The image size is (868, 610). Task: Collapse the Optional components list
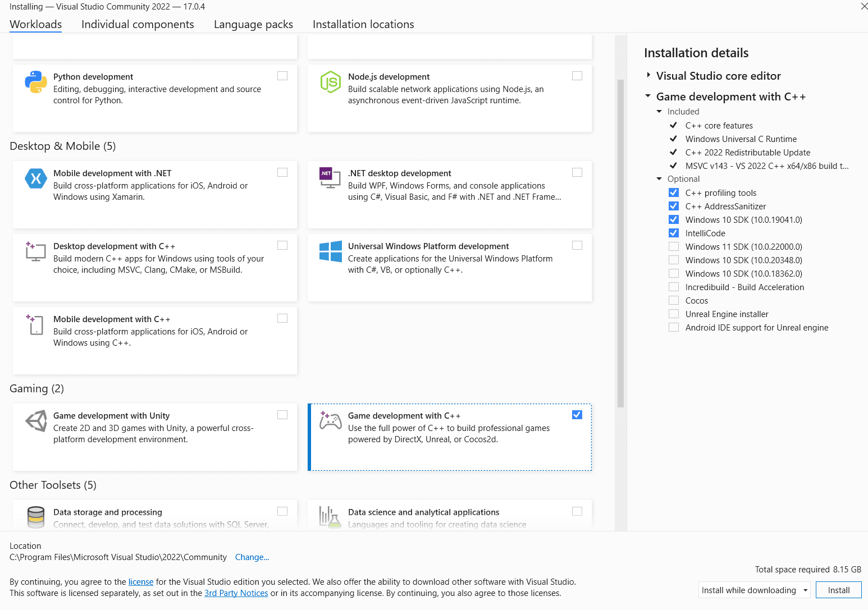659,179
